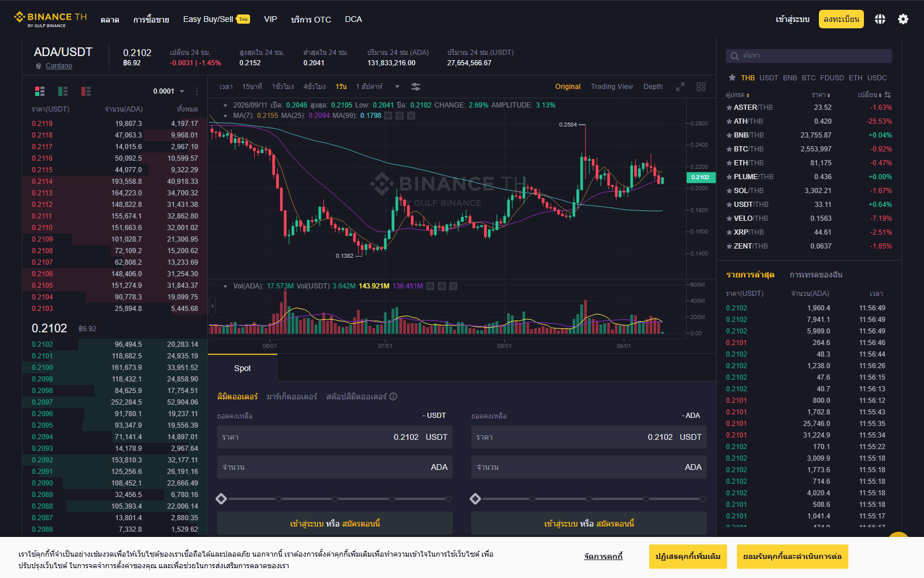Screen dimensions: 924x578
Task: Favorite the XRP/THB pair star
Action: [x=729, y=232]
